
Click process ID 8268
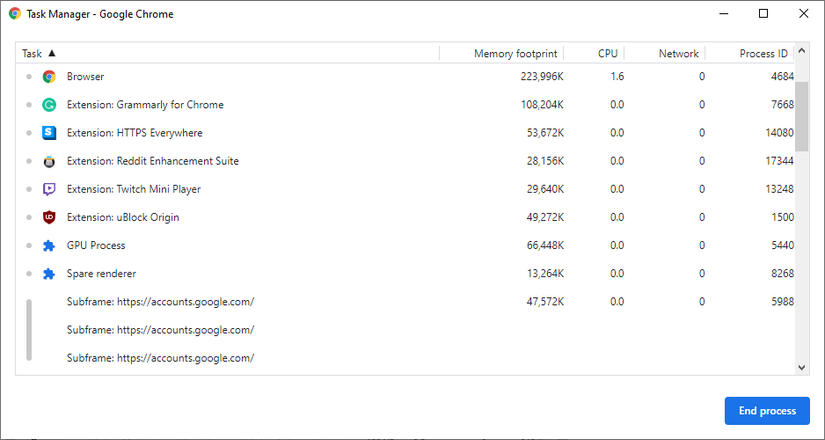782,274
